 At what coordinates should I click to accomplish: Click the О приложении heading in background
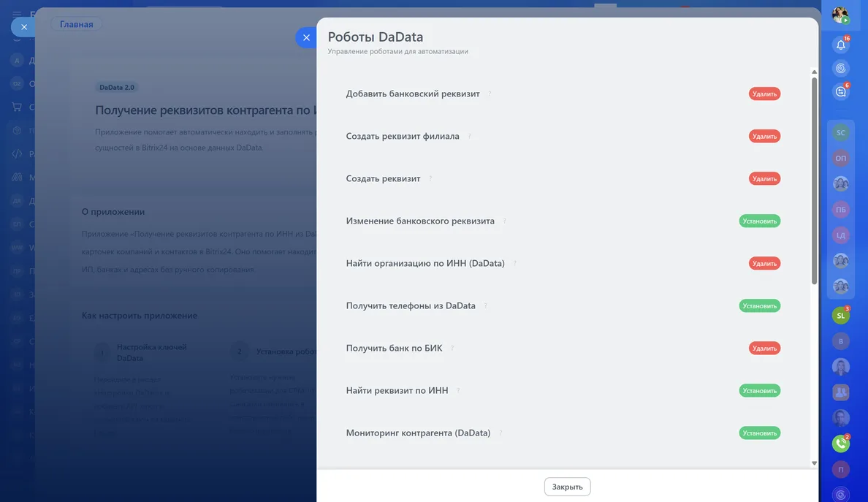click(113, 211)
